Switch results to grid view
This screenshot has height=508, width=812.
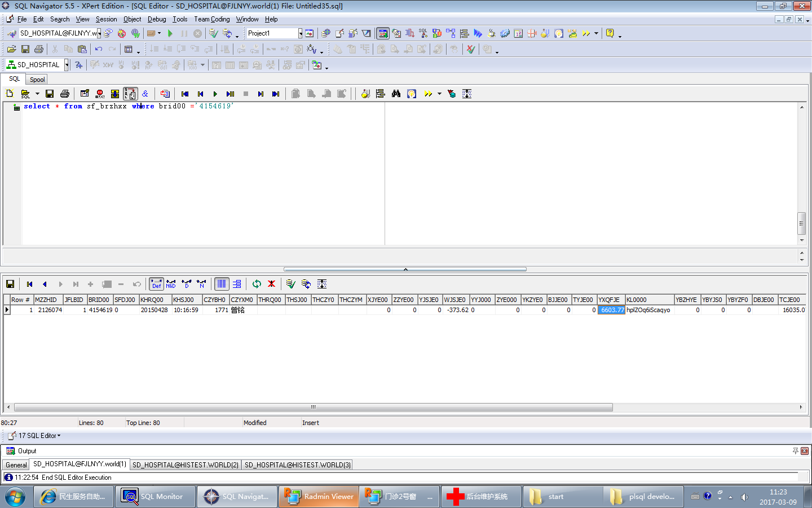222,284
